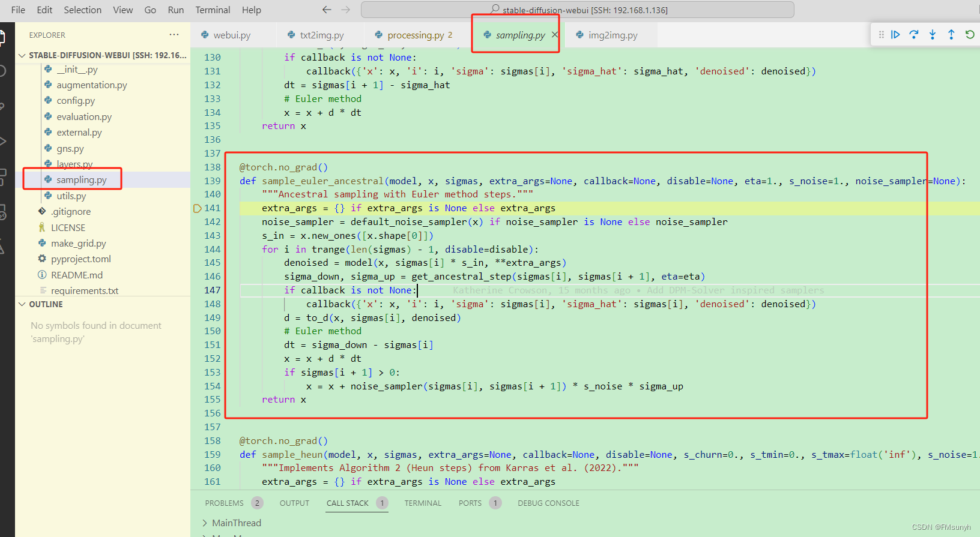
Task: Expand the MainThread call stack entry
Action: click(205, 523)
